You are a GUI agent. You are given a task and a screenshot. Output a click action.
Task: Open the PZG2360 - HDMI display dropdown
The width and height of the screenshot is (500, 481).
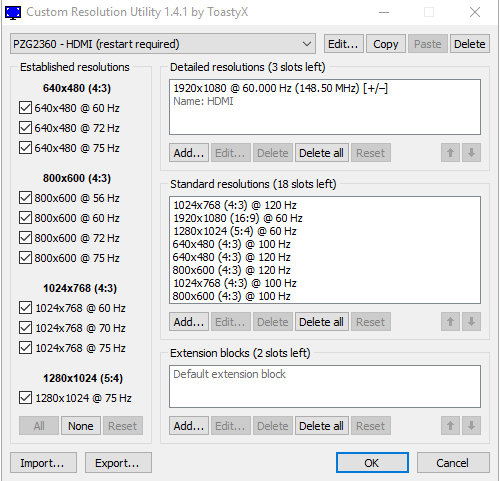(163, 44)
